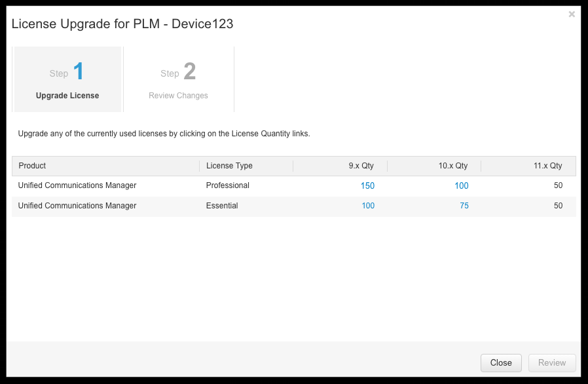588x384 pixels.
Task: Select the Professional license type cell
Action: 228,185
